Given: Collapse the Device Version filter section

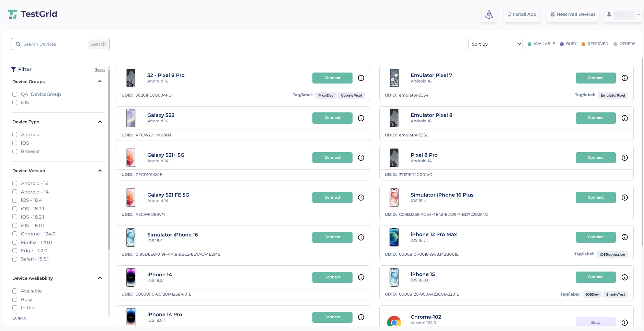Looking at the screenshot, I should point(100,170).
